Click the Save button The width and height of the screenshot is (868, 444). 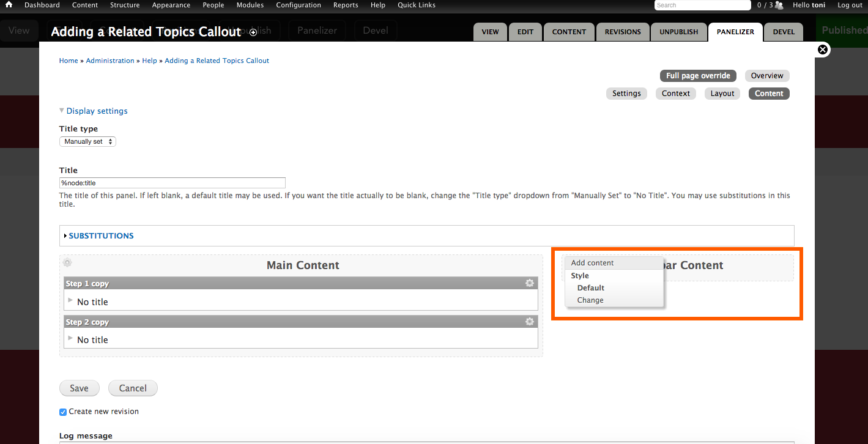pyautogui.click(x=79, y=388)
